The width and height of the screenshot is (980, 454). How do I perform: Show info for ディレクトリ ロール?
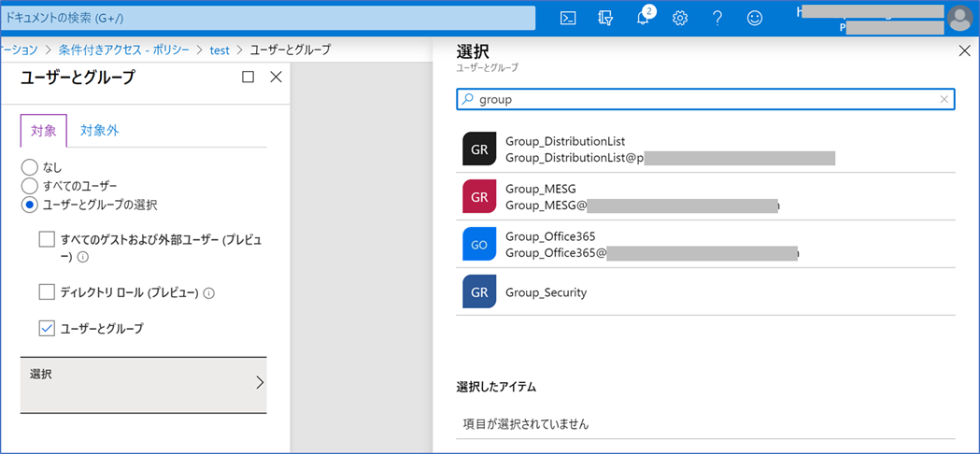pos(209,292)
